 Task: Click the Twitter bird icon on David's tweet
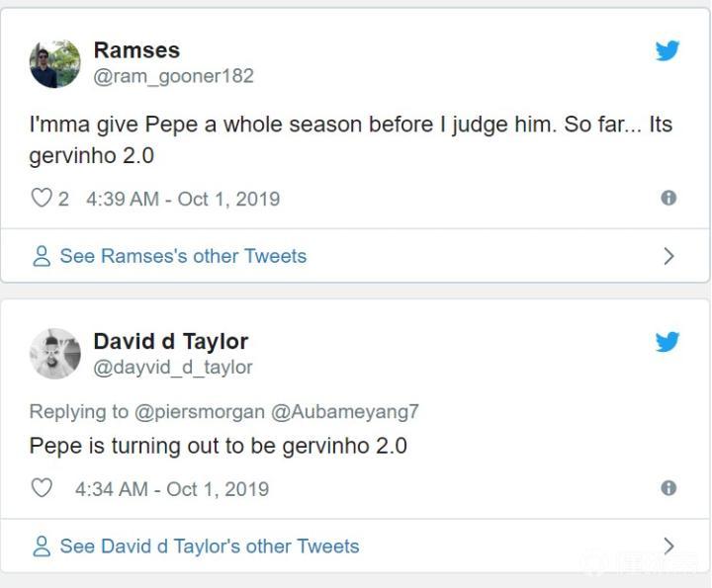tap(667, 342)
